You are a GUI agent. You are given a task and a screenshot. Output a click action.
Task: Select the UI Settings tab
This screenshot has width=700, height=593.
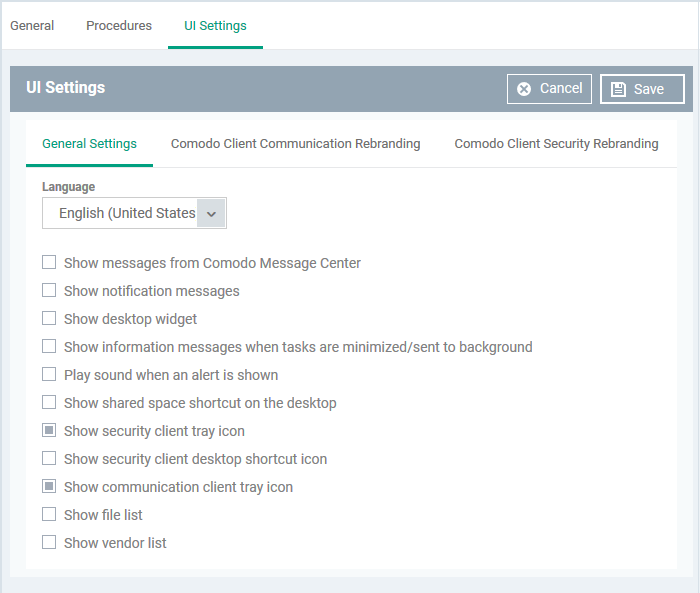pyautogui.click(x=215, y=25)
